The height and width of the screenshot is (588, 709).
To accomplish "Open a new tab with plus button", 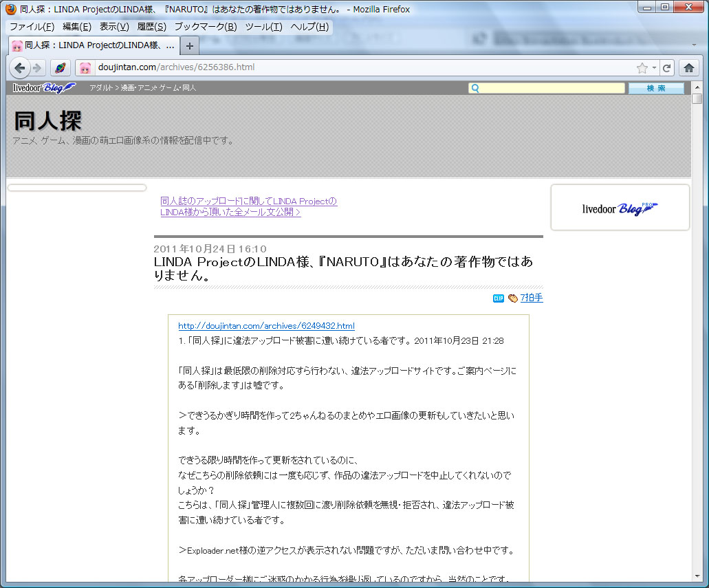I will coord(190,45).
